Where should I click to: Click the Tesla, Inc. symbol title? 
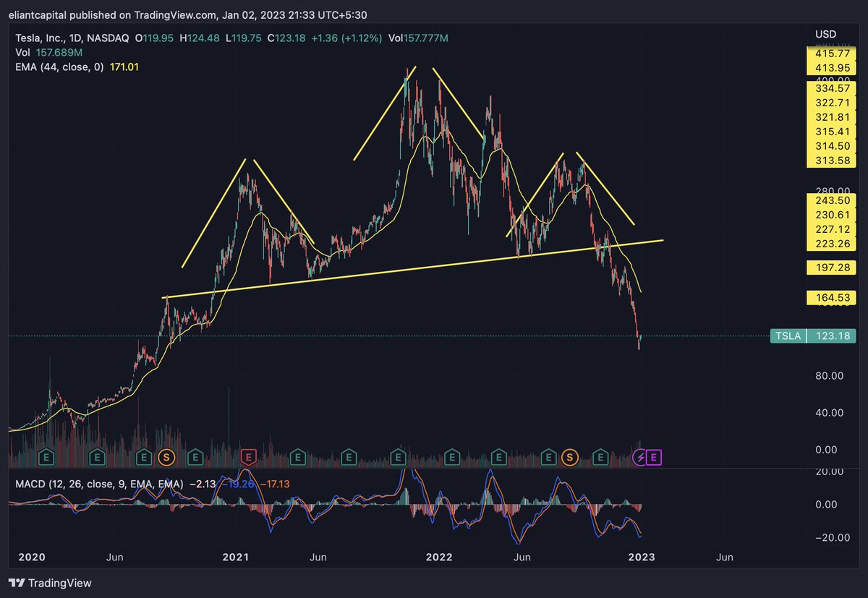tap(74, 38)
